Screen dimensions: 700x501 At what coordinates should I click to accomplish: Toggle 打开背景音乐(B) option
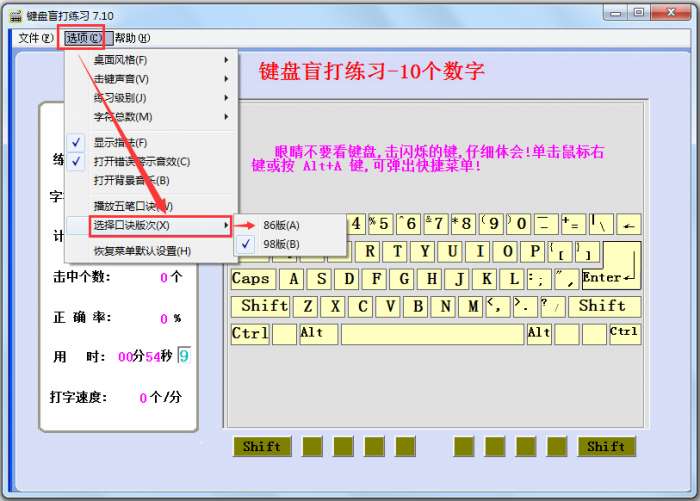coord(151,181)
